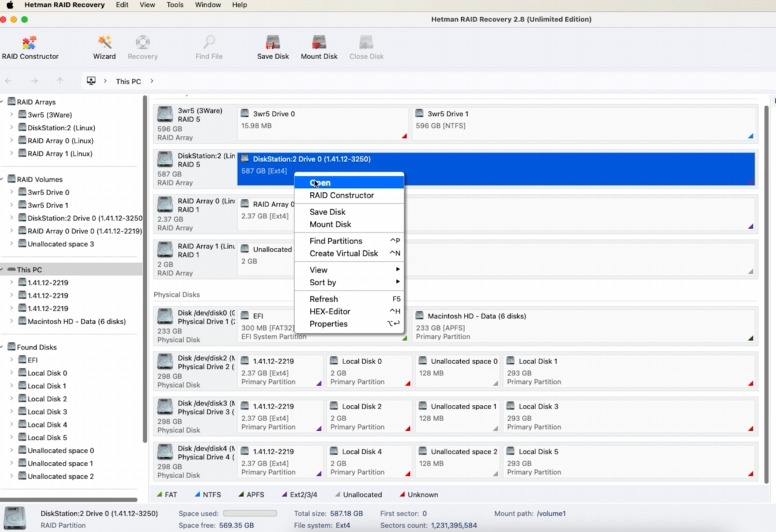Image resolution: width=776 pixels, height=532 pixels.
Task: Open the Window menu
Action: pyautogui.click(x=208, y=5)
